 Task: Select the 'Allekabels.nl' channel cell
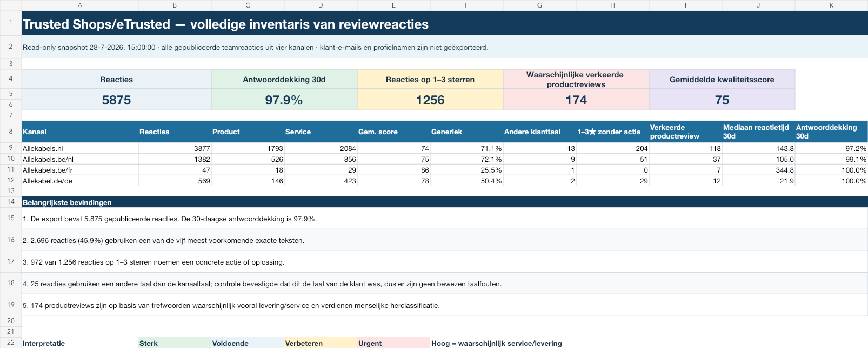click(x=80, y=148)
